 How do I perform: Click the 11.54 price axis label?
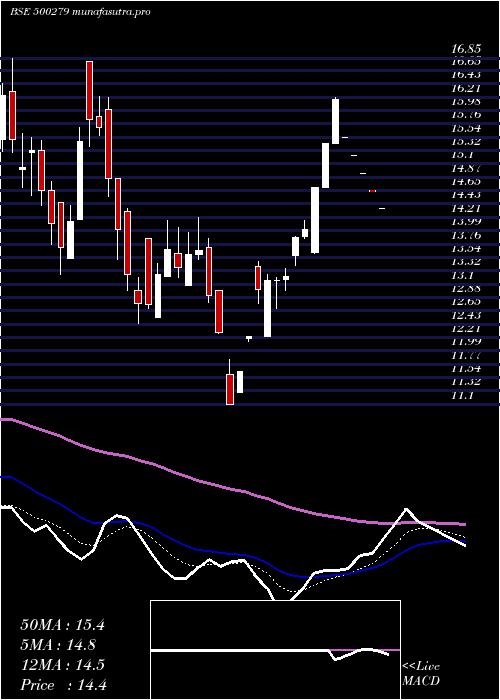pyautogui.click(x=466, y=368)
